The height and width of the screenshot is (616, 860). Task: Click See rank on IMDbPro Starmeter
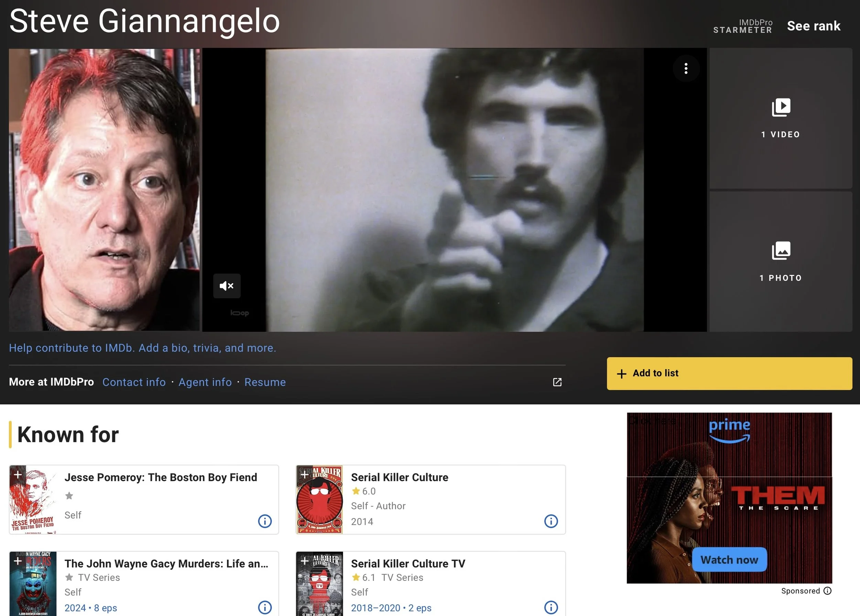click(x=813, y=26)
